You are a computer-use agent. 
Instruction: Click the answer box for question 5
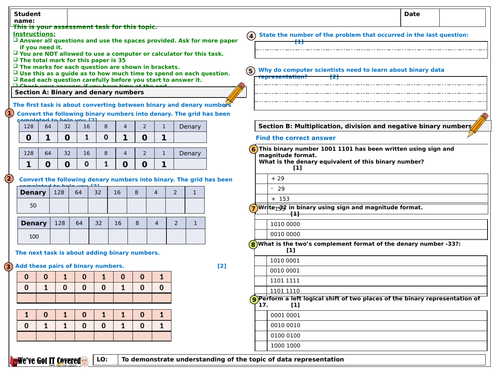click(371, 93)
